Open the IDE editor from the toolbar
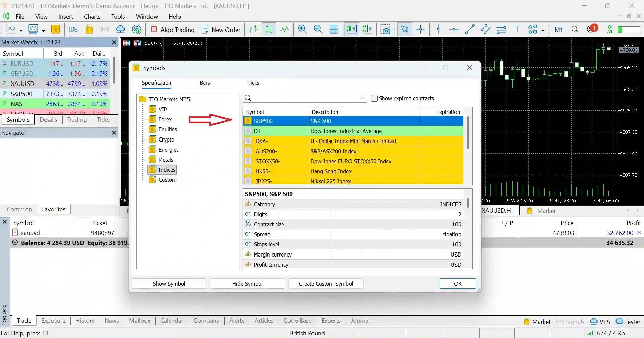Image resolution: width=644 pixels, height=338 pixels. click(73, 30)
